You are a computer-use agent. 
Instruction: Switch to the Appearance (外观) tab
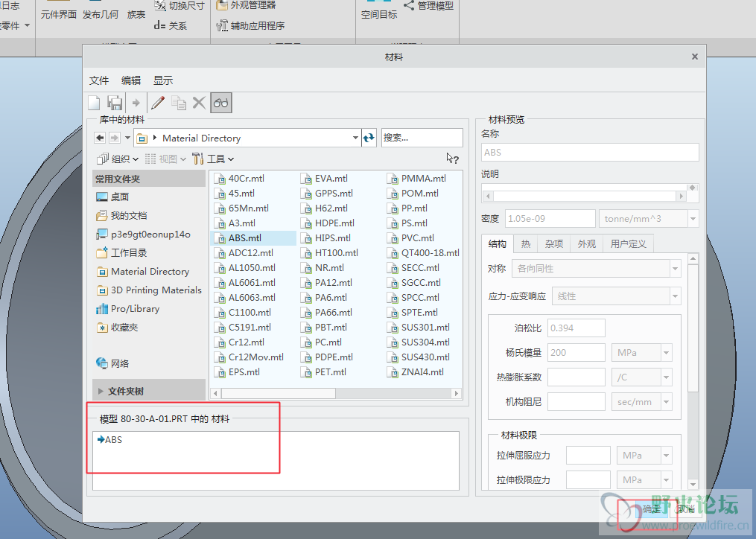point(586,244)
